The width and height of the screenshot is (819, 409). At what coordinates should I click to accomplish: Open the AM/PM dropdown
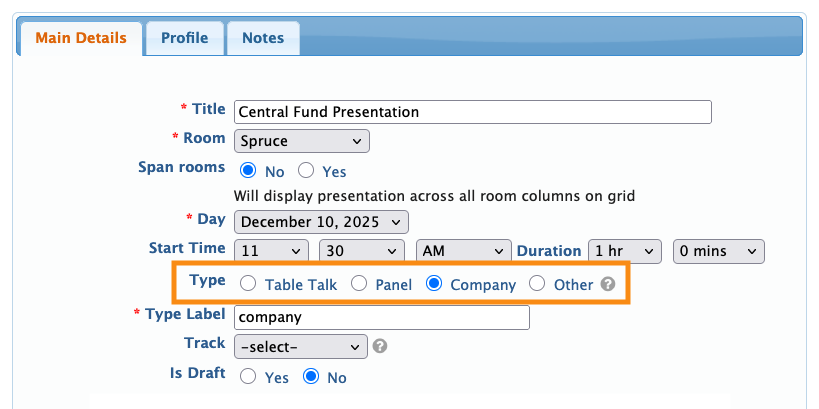coord(463,251)
